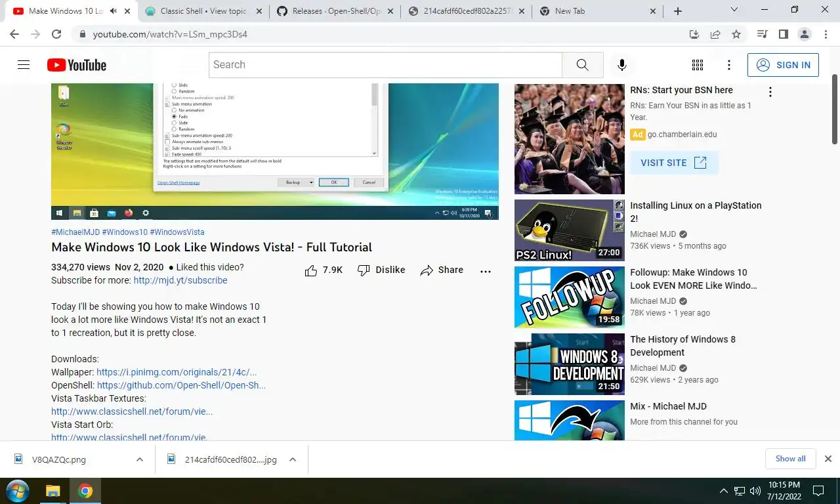Share the video
Screen dimensions: 840x504
(x=442, y=270)
